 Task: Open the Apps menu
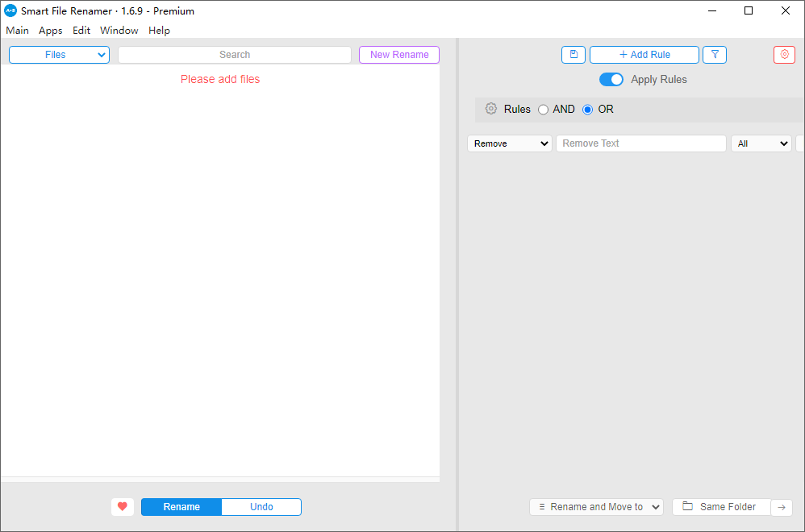(x=50, y=31)
